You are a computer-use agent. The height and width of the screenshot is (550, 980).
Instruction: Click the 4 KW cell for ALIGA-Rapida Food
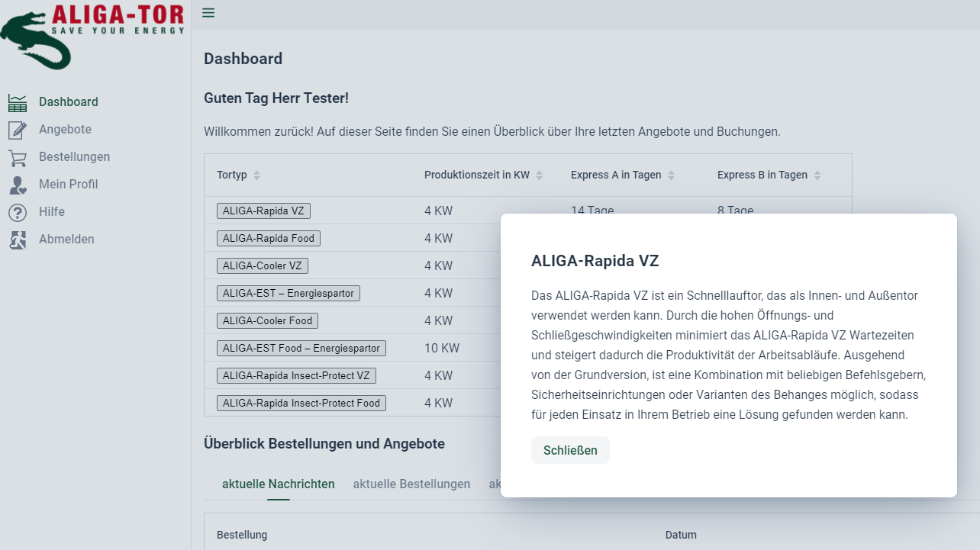(x=439, y=239)
